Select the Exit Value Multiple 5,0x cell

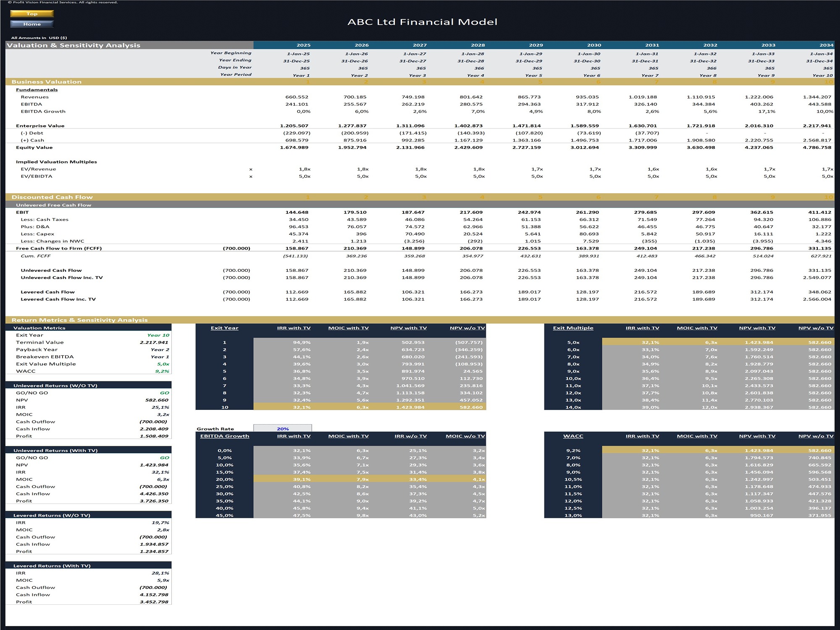163,364
